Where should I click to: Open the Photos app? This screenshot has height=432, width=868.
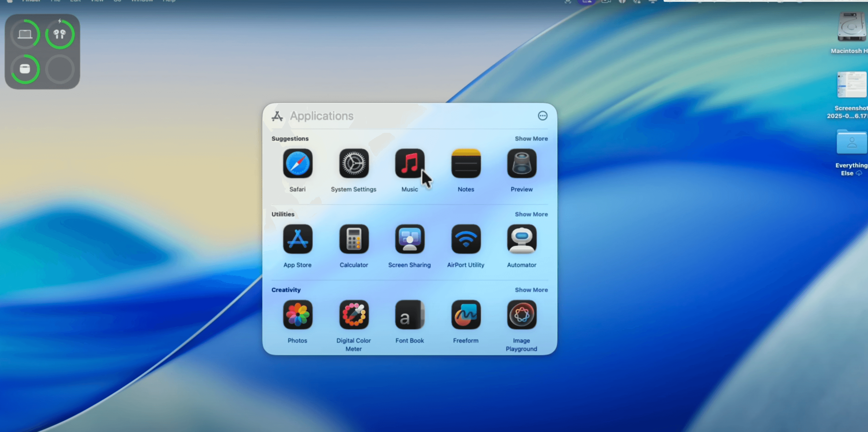click(298, 315)
